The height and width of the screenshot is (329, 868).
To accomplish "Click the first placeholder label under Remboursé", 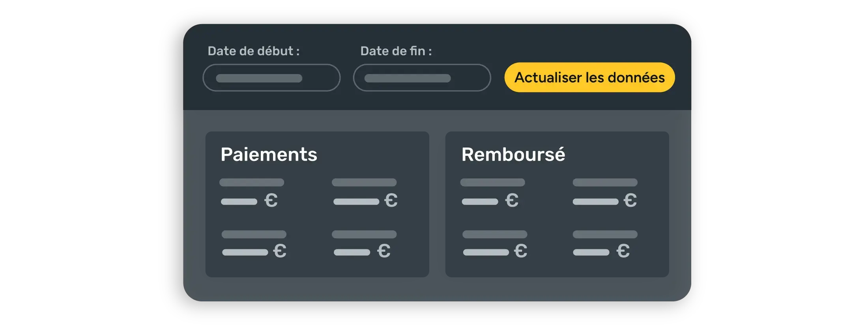I will (492, 182).
